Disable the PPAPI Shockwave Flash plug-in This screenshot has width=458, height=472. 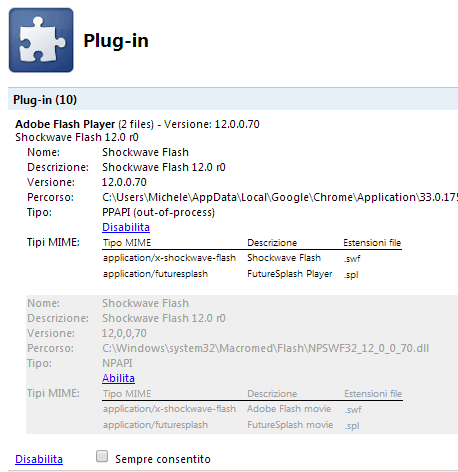[x=126, y=227]
